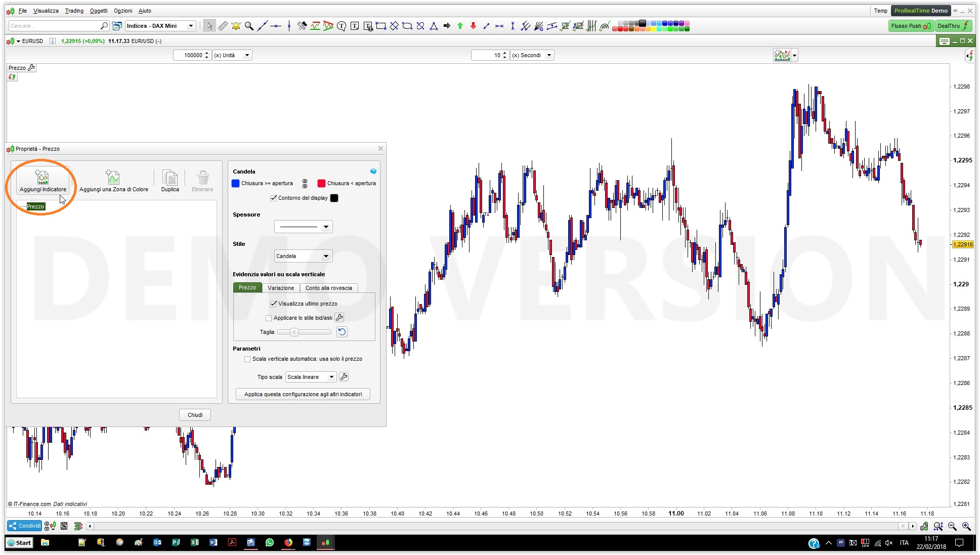
Task: Click the Aggiungi Indicatore button
Action: [42, 181]
